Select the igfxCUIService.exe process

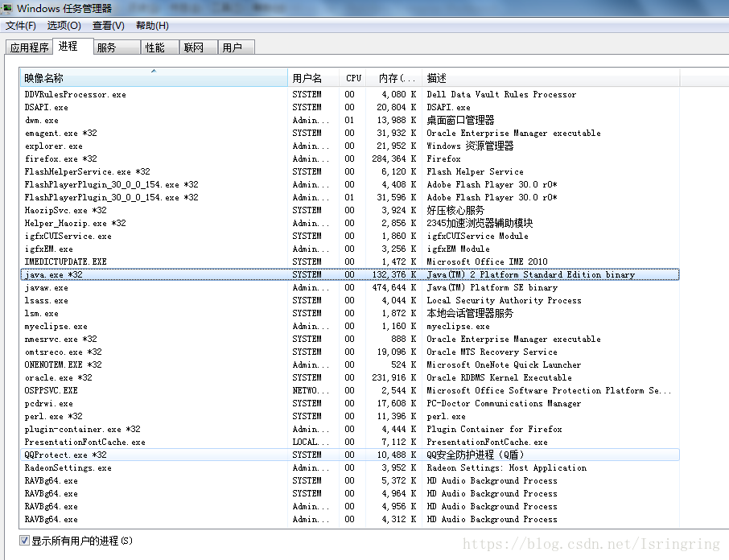click(x=350, y=236)
